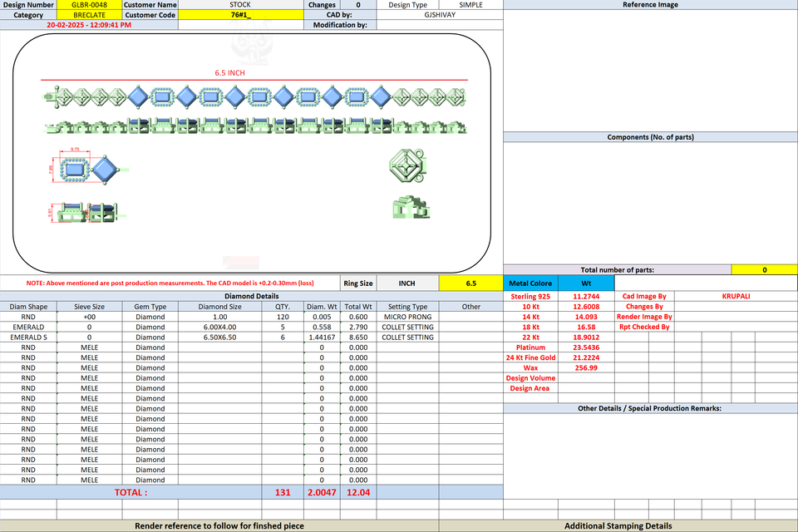This screenshot has height=532, width=798.
Task: Select the GJSHIVAY CAD by cell
Action: pos(440,15)
